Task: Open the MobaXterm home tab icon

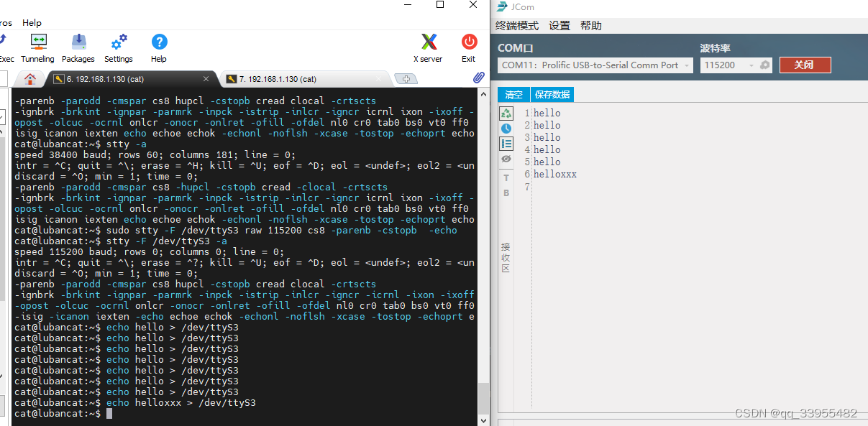Action: [30, 79]
